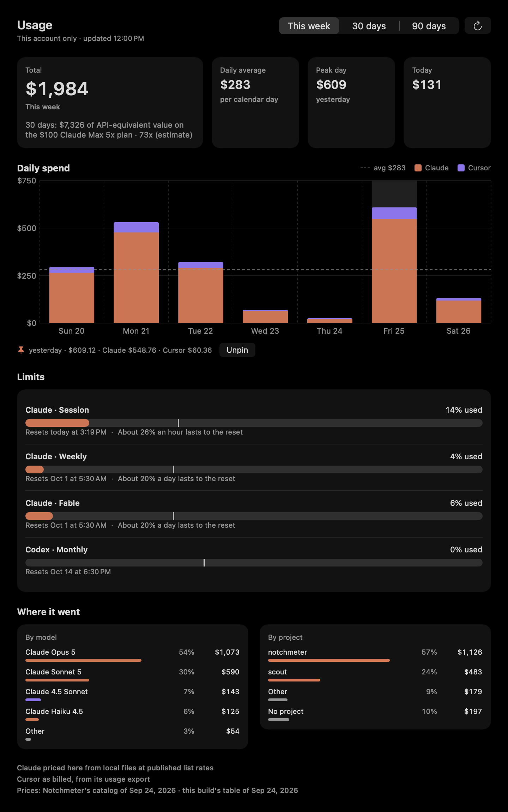This screenshot has height=812, width=508.
Task: Click the Tue 22 chart bar
Action: (201, 293)
